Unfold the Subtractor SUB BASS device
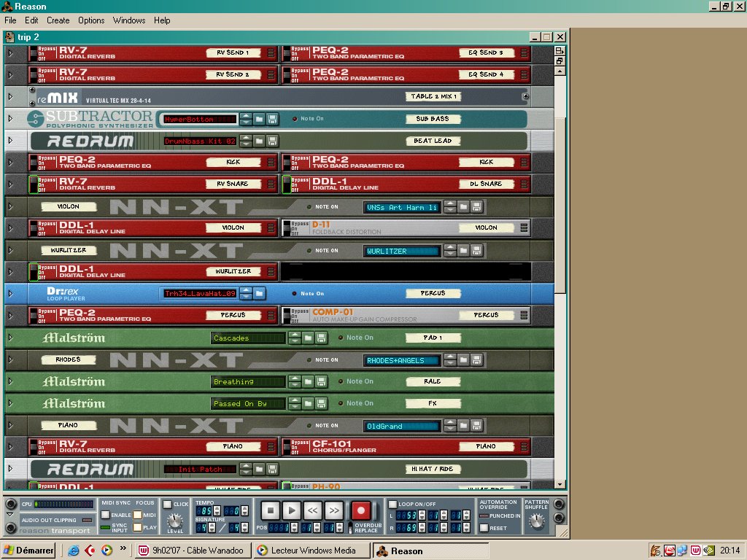 coord(10,119)
